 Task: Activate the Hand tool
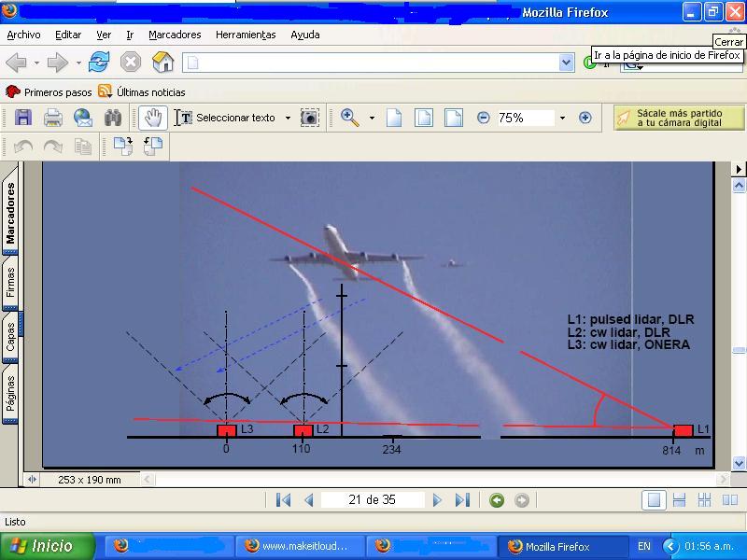[153, 118]
